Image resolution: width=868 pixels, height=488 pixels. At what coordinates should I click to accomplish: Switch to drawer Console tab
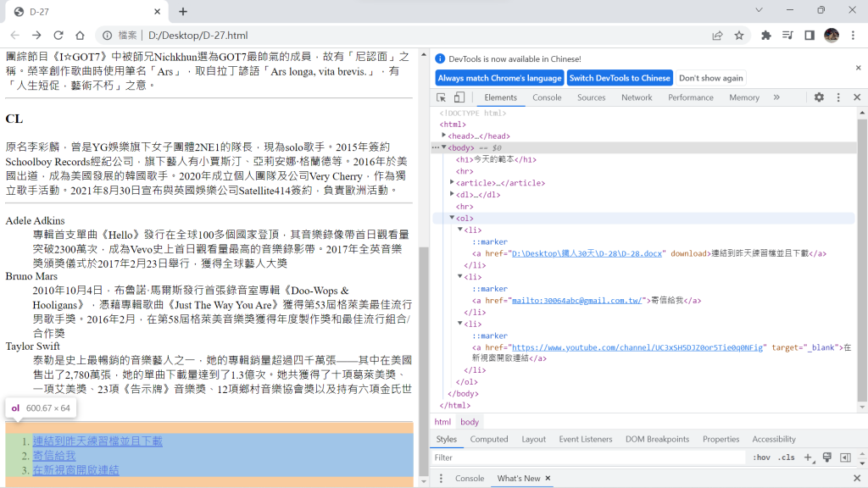470,478
